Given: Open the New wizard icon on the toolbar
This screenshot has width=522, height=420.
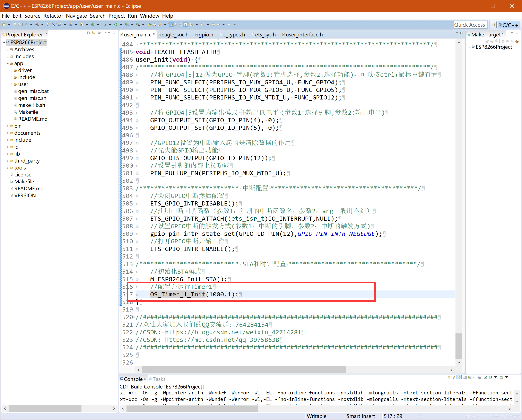Looking at the screenshot, I should point(4,25).
